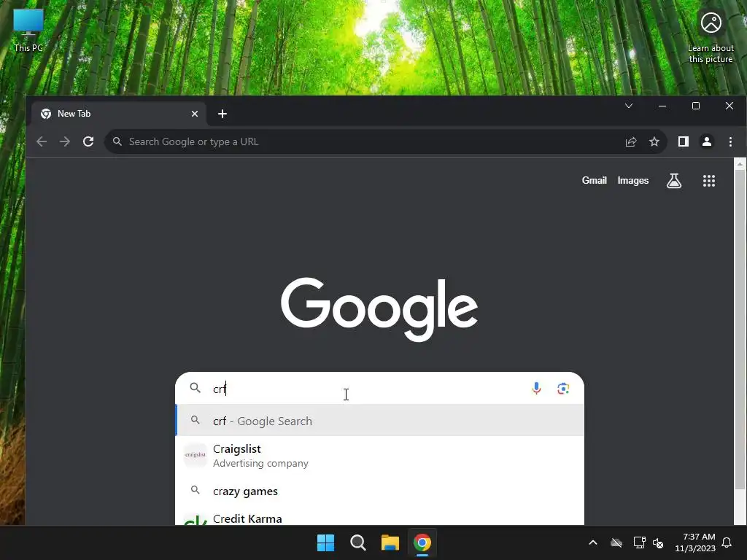Click the muted volume tray icon
Viewport: 747px width, 560px height.
click(658, 542)
